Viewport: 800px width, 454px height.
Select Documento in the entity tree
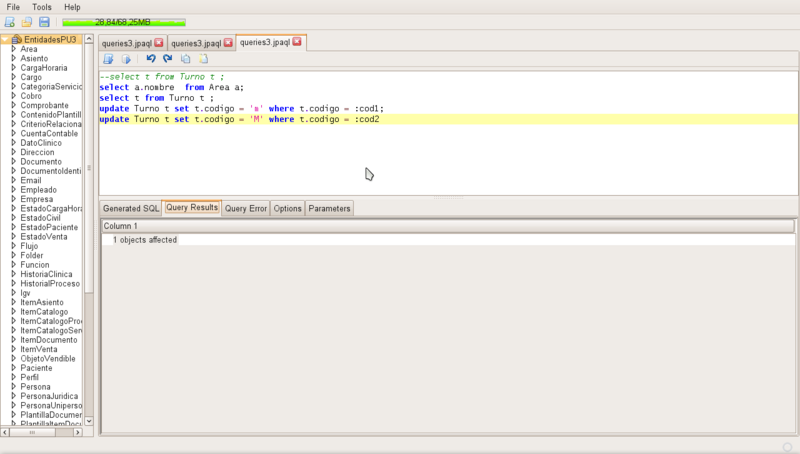tap(41, 162)
